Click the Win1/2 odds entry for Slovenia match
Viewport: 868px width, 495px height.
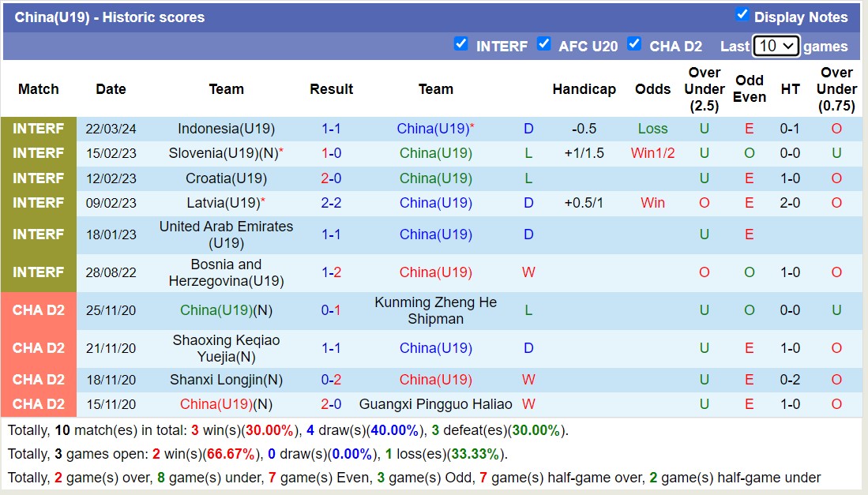pyautogui.click(x=652, y=153)
